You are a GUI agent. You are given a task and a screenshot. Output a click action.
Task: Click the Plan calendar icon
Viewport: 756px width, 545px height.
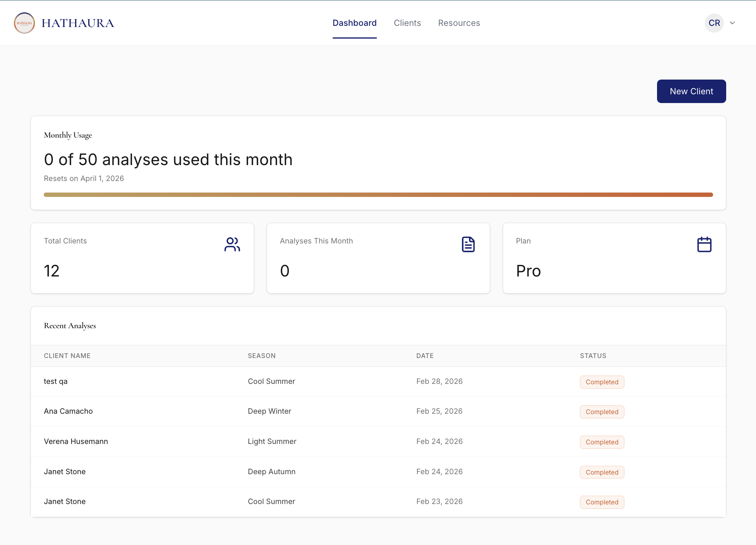tap(704, 244)
